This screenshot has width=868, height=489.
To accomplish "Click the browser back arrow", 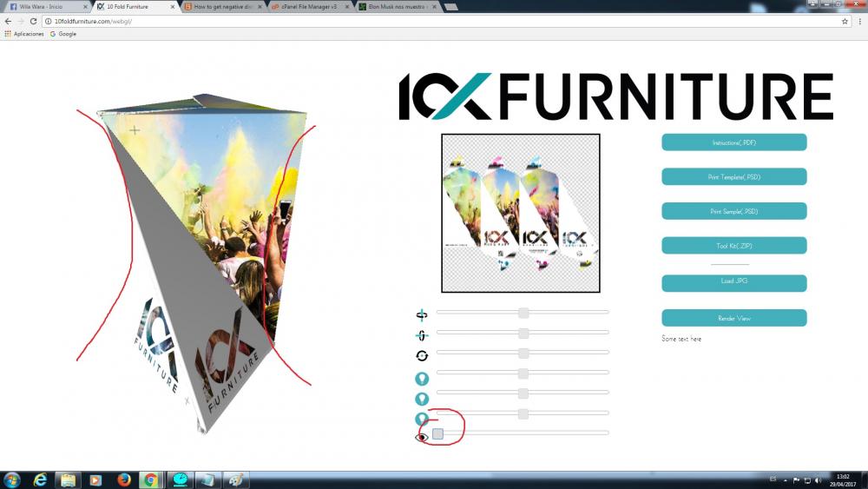I will pyautogui.click(x=8, y=21).
